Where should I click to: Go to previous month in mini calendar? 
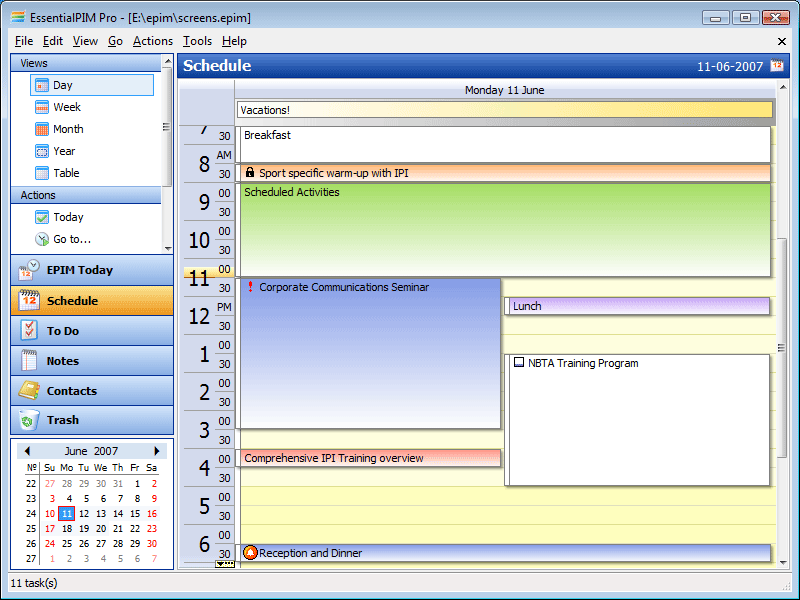27,451
